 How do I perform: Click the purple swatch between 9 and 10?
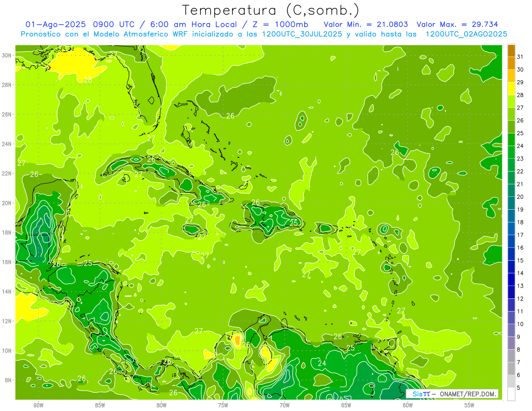511,343
